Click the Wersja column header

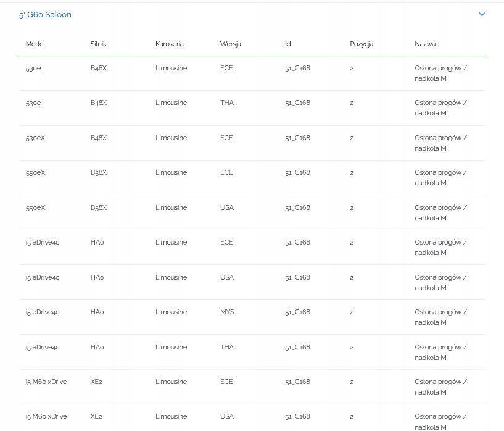click(x=231, y=44)
